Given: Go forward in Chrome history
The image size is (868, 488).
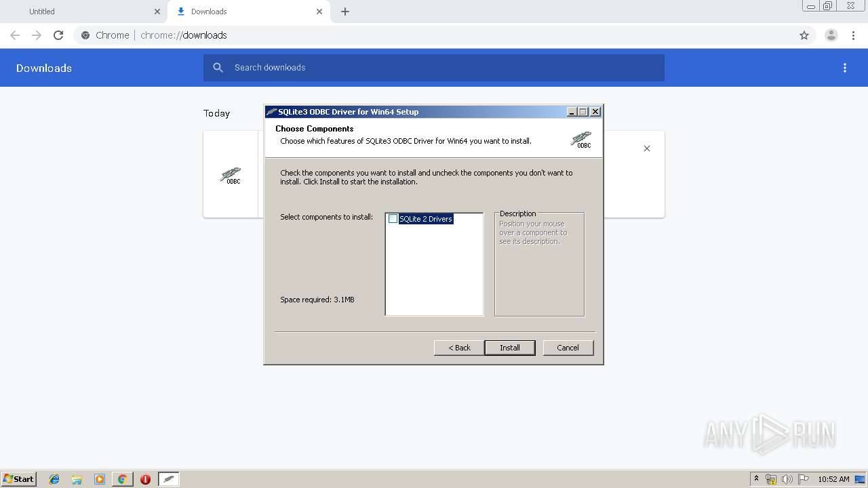Looking at the screenshot, I should coord(37,35).
